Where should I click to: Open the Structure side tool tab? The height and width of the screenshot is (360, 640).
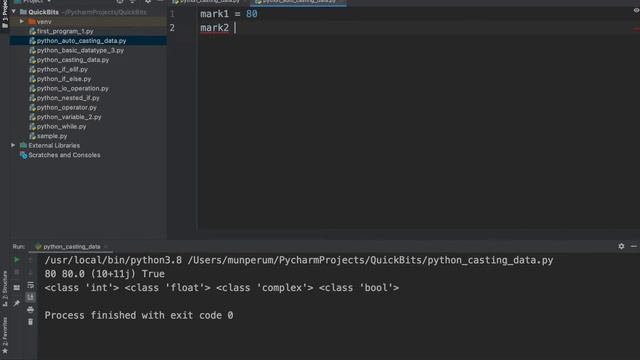5,288
